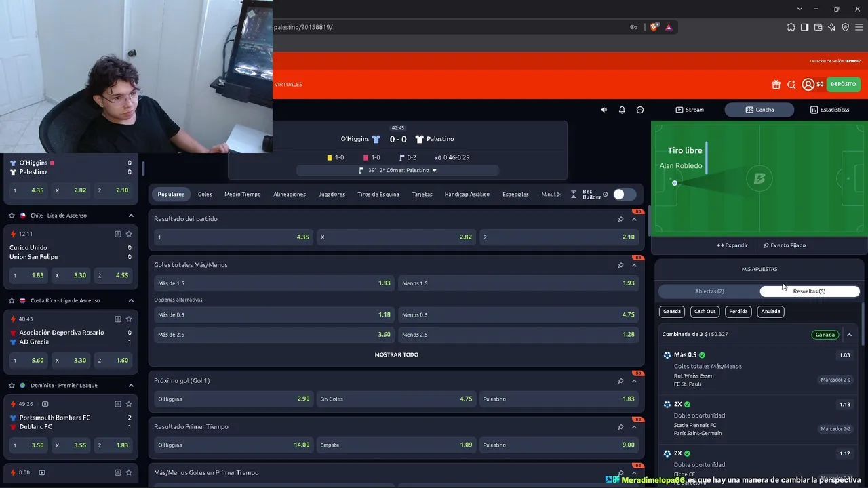Collapse the Próximo gol (Gol 1) market
868x488 pixels.
point(634,381)
